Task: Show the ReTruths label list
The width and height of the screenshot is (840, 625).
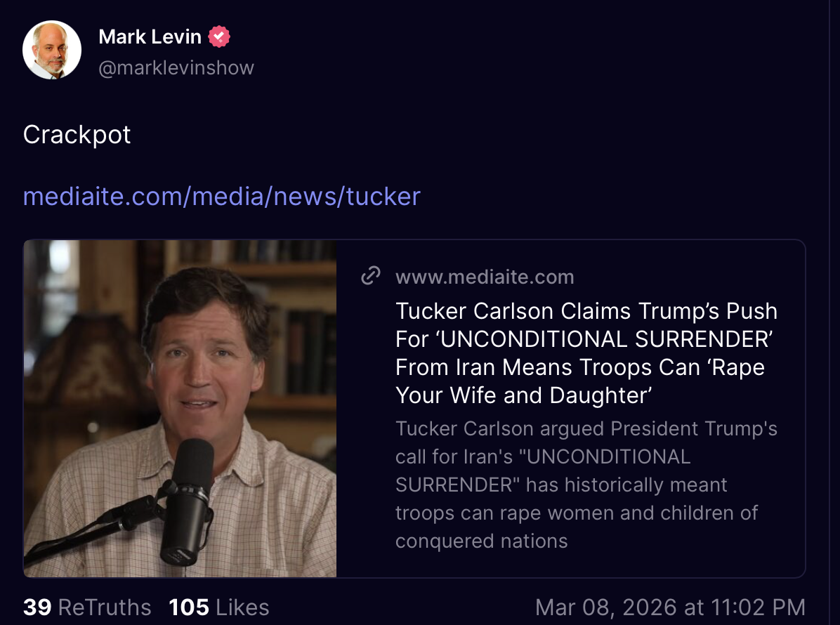Action: tap(104, 607)
